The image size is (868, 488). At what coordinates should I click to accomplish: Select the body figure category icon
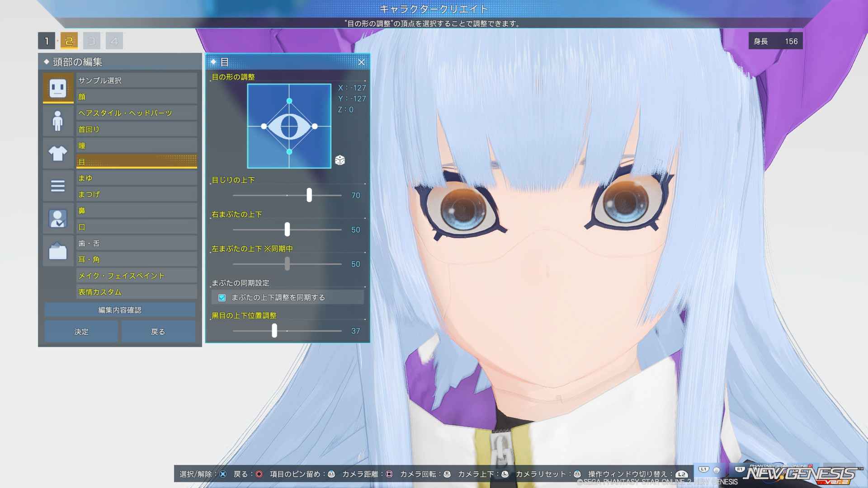click(x=58, y=121)
